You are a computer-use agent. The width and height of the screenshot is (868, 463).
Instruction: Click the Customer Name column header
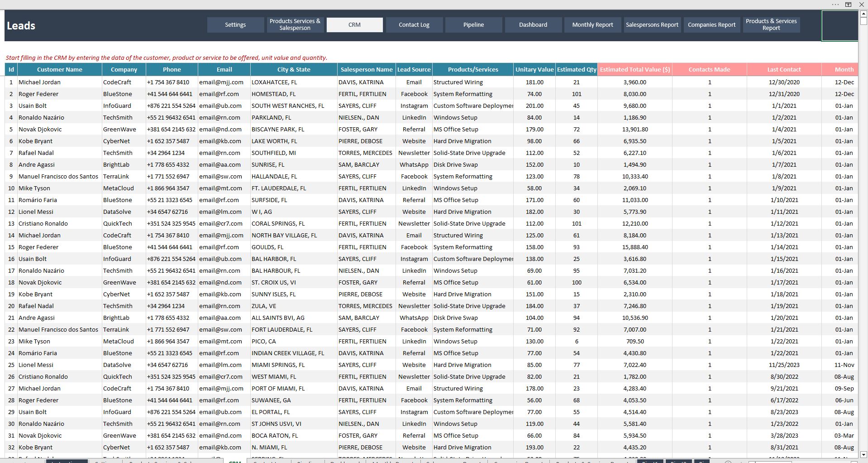[x=59, y=70]
